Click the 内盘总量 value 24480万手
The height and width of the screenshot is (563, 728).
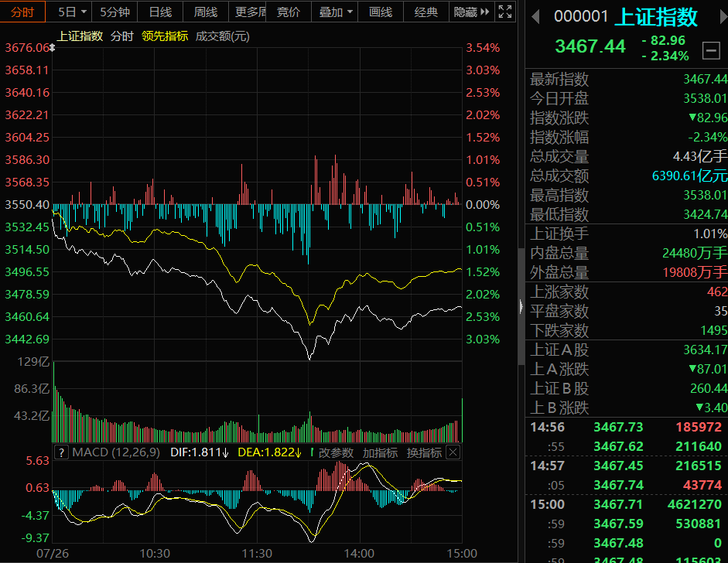coord(695,253)
